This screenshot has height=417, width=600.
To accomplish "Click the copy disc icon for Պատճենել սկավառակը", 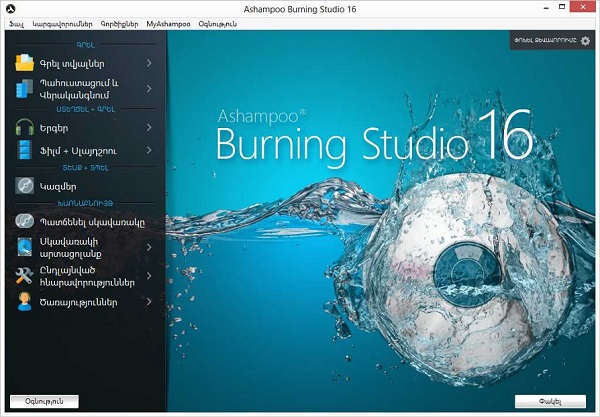I will (24, 222).
